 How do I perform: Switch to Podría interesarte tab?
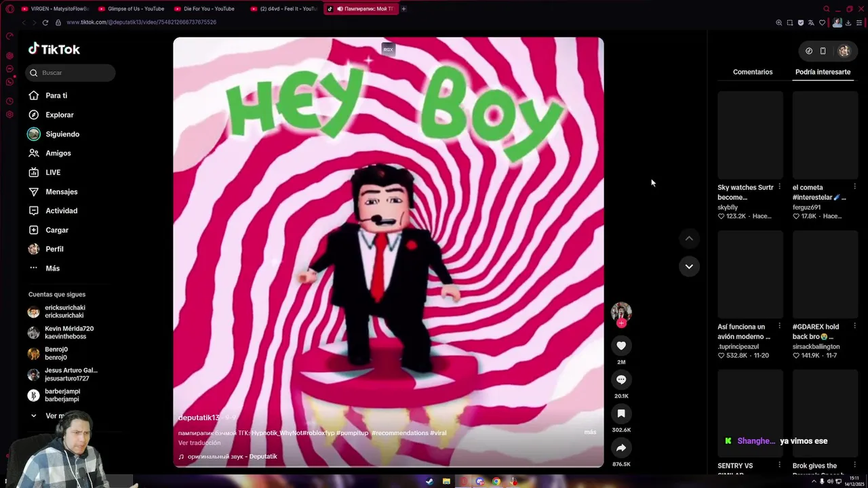[823, 72]
